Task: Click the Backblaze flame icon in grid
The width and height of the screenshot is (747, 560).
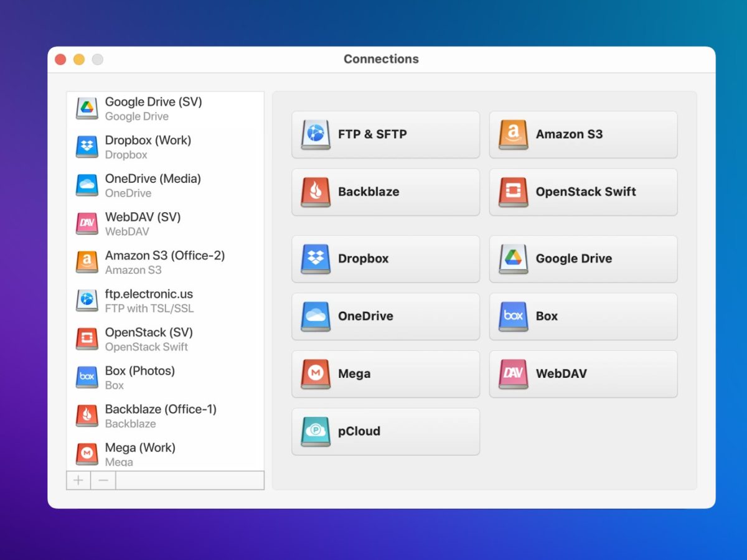Action: click(316, 192)
